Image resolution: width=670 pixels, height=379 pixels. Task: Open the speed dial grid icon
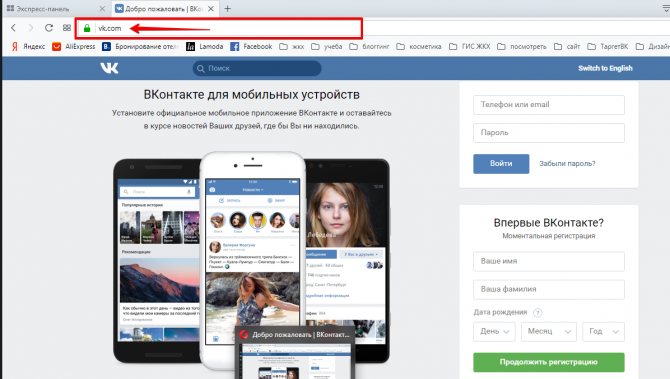click(x=67, y=28)
